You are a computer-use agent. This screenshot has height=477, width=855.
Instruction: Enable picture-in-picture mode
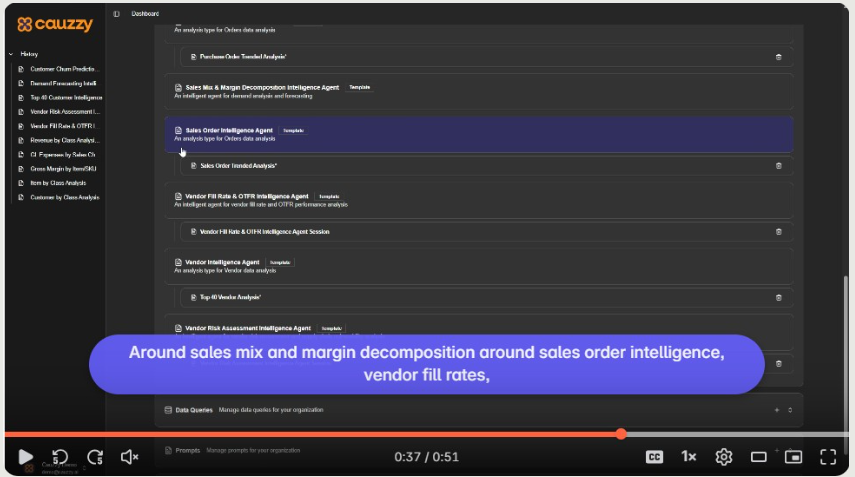[793, 457]
